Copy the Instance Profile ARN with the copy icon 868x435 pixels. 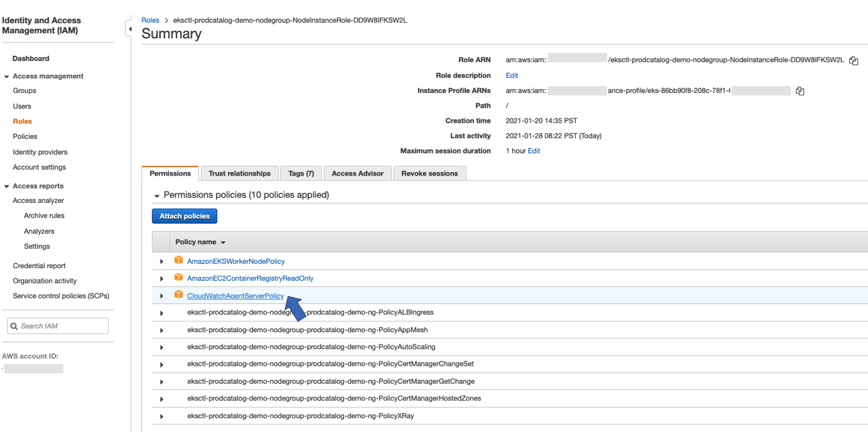(800, 91)
